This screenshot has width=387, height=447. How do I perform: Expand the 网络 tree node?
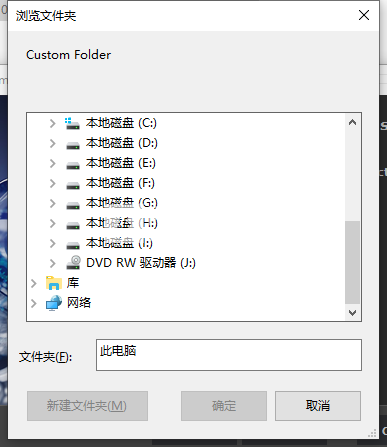click(x=34, y=303)
